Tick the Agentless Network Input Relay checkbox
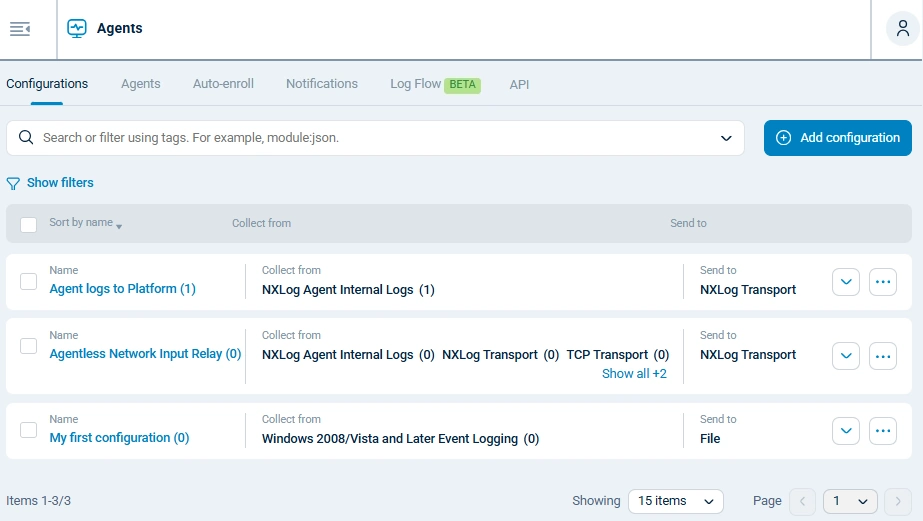The width and height of the screenshot is (923, 521). [29, 346]
